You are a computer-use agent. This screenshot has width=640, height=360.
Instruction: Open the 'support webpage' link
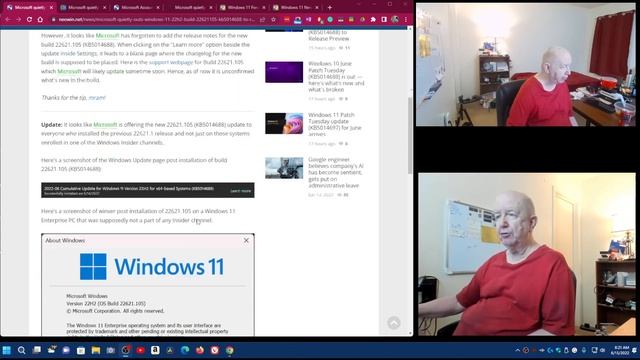tap(171, 62)
